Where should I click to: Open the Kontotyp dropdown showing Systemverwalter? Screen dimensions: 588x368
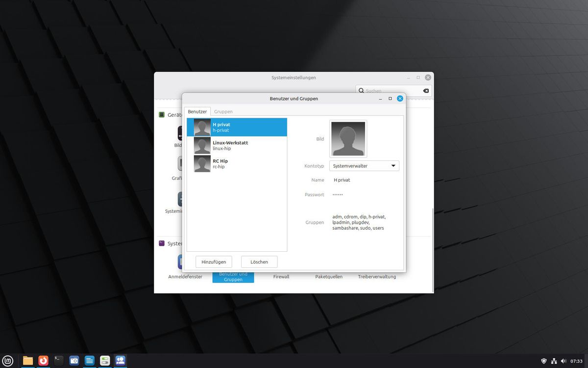point(364,166)
